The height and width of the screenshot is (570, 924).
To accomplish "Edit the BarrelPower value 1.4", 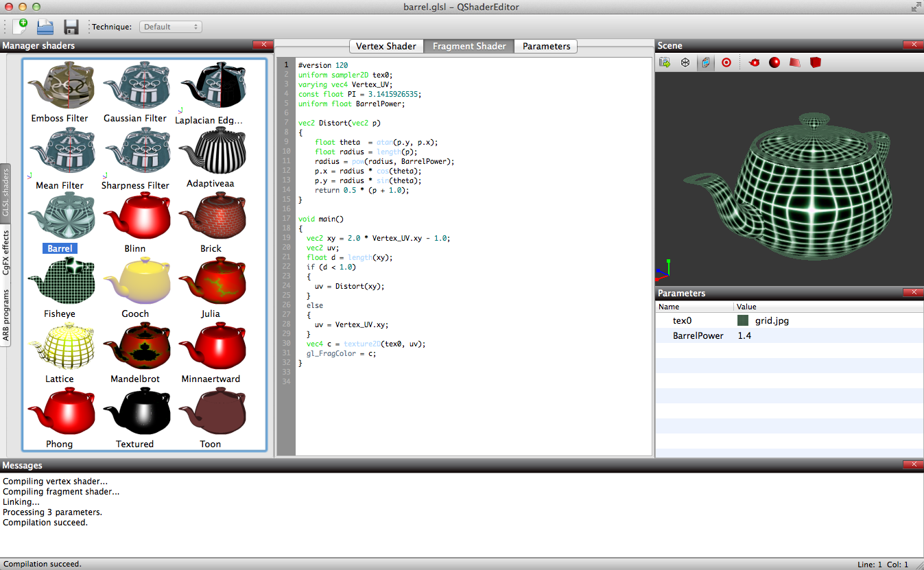I will [x=744, y=335].
